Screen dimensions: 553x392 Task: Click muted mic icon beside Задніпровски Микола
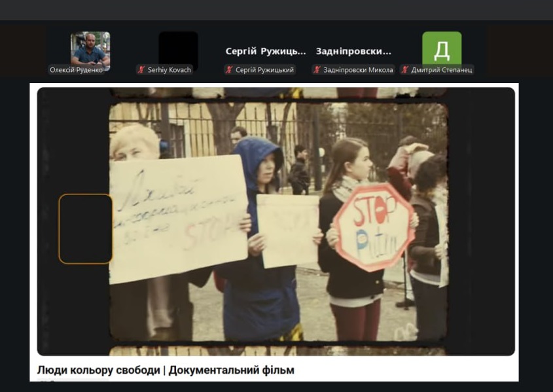[317, 70]
